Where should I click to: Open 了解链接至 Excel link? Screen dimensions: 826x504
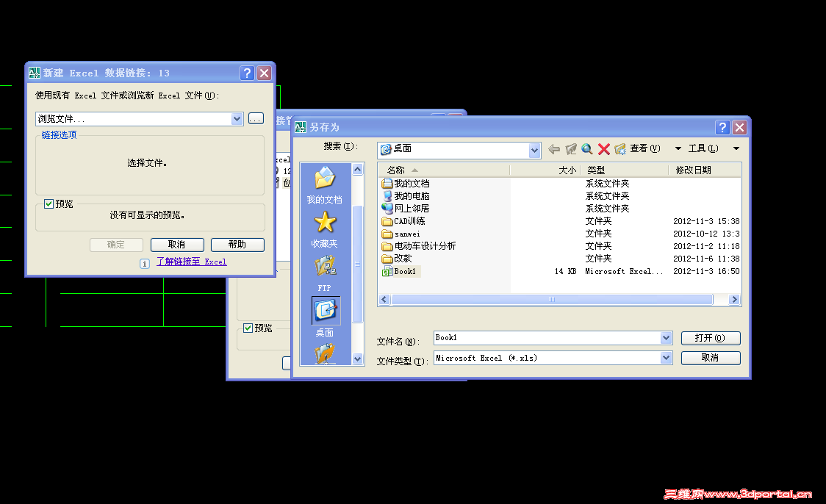click(x=192, y=262)
